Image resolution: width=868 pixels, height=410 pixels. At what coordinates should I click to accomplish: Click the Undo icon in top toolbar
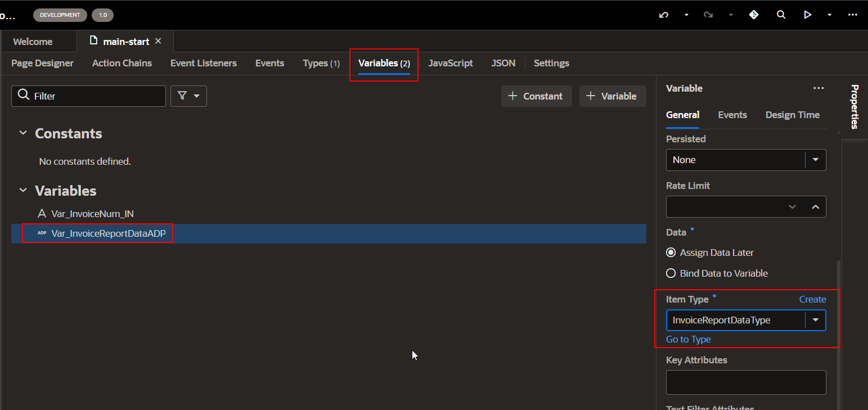[664, 15]
